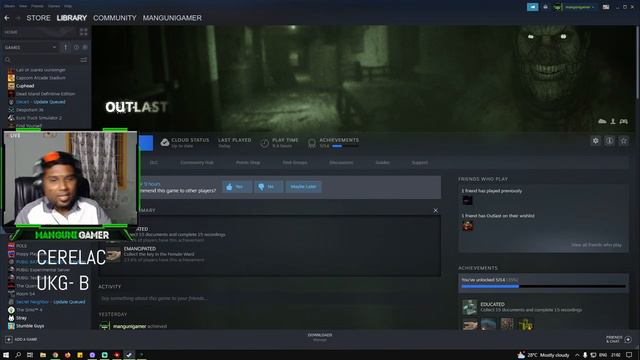Open the game info icon
This screenshot has width=640, height=360.
(x=609, y=141)
